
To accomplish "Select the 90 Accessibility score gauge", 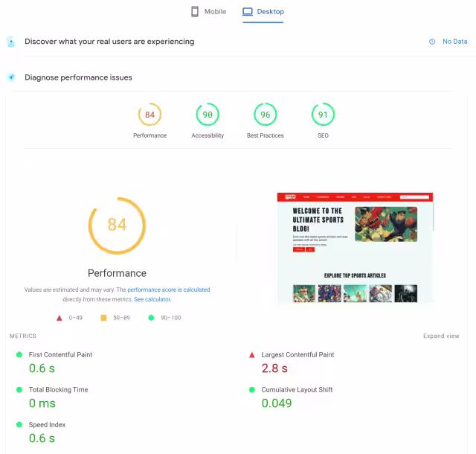I will [x=208, y=115].
